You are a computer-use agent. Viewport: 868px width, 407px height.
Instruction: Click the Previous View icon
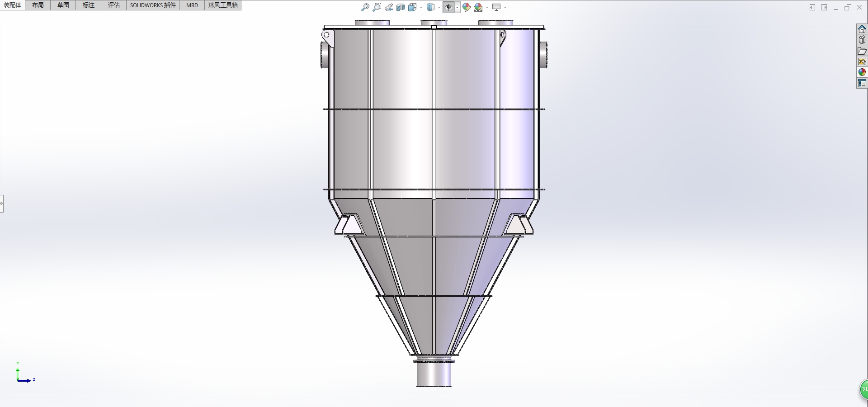pyautogui.click(x=389, y=7)
